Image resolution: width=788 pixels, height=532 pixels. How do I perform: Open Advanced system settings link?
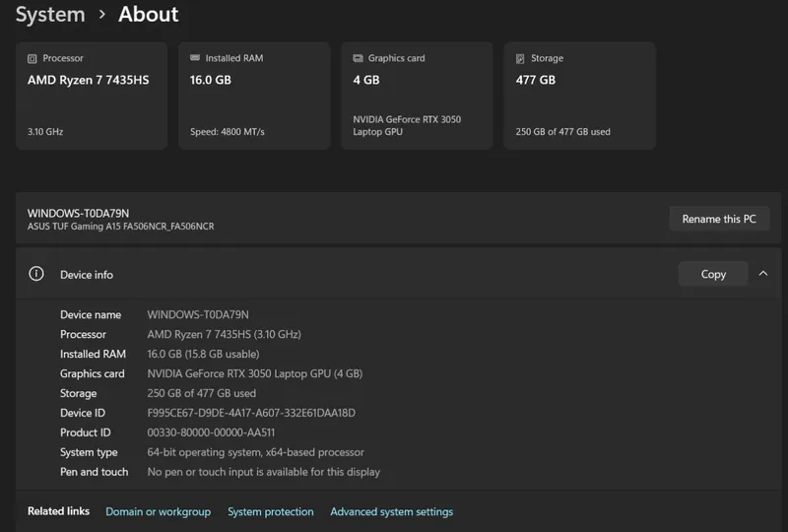click(x=391, y=511)
